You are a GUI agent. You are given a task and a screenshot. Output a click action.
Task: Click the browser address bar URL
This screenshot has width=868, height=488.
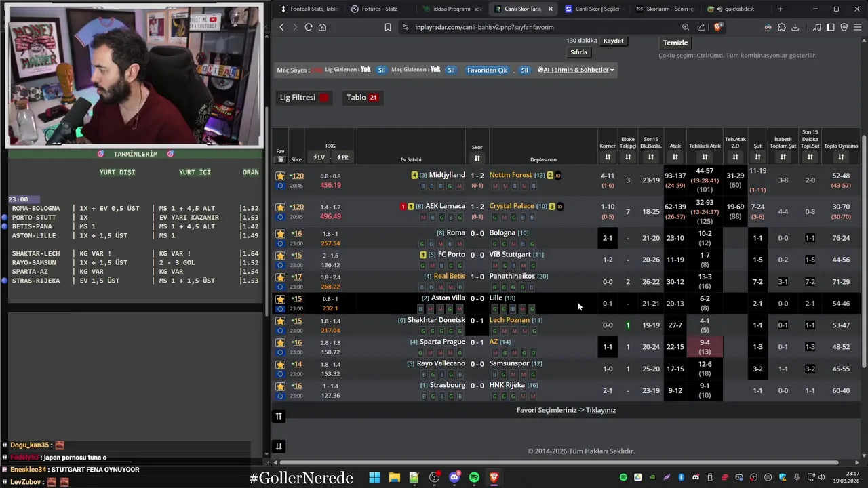[484, 27]
